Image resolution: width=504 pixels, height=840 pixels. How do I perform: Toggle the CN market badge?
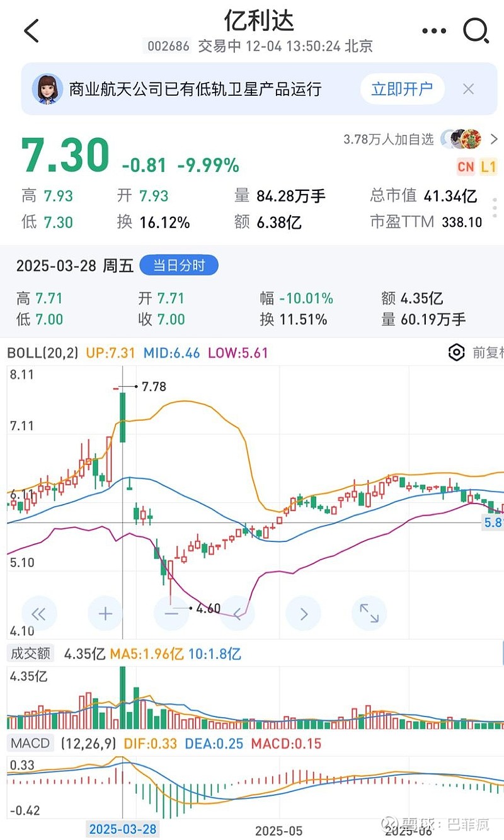(x=466, y=166)
